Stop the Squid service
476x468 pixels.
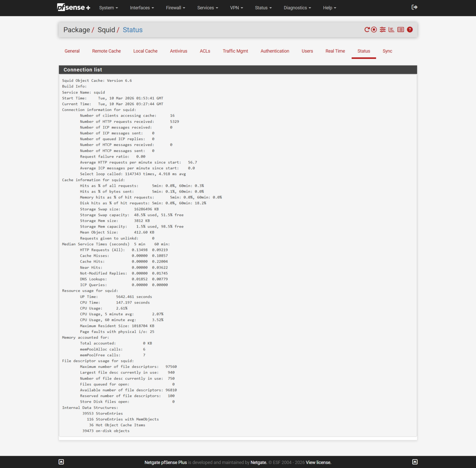point(373,30)
